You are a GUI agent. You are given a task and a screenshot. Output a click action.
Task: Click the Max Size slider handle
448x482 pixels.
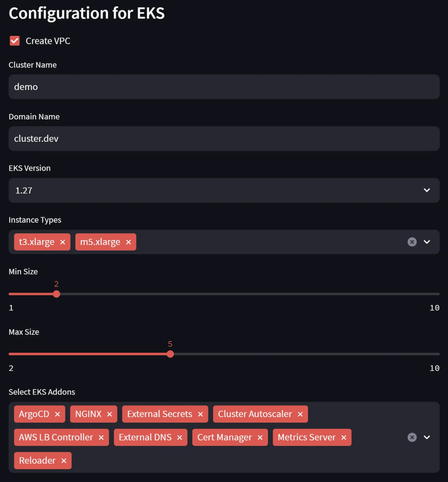click(x=170, y=353)
